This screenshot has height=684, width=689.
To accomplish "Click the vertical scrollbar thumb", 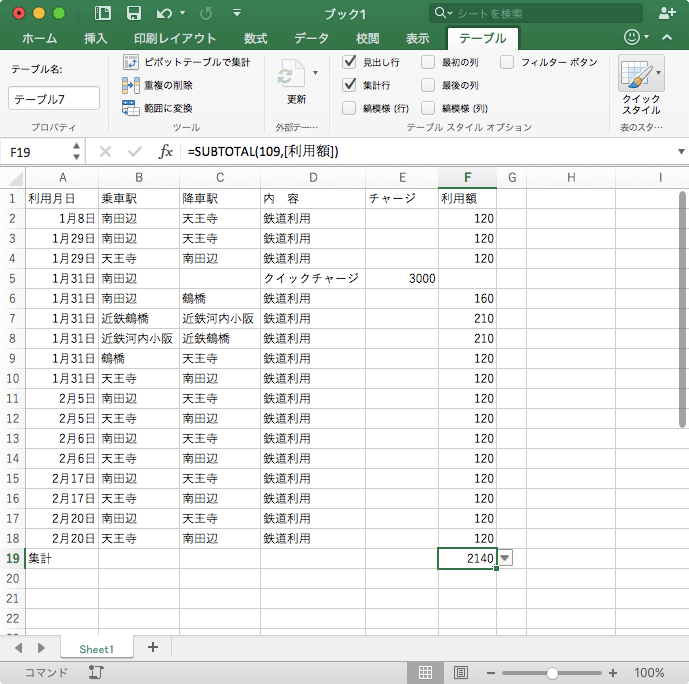I will click(x=682, y=310).
